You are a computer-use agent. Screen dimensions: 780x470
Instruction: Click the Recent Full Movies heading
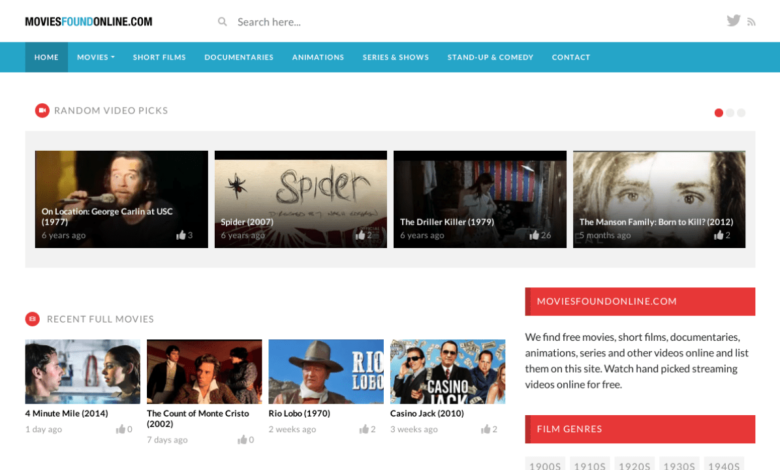click(100, 319)
